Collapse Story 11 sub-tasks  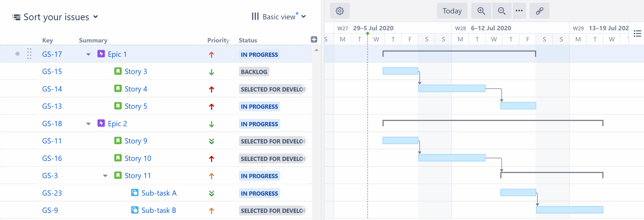[105, 176]
